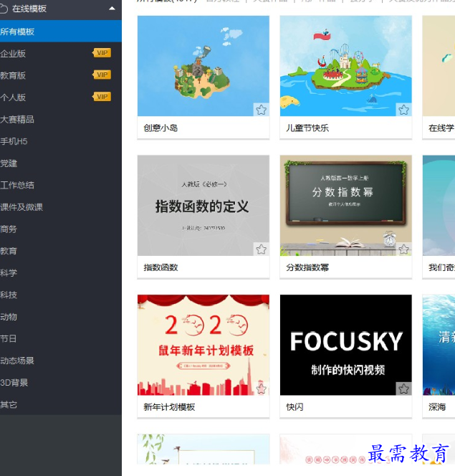Favorite the 儿童节快乐 template star
Image resolution: width=455 pixels, height=476 pixels.
pyautogui.click(x=403, y=110)
